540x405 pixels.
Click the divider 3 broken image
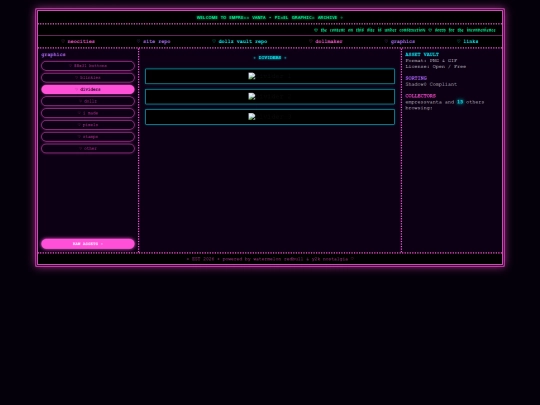click(270, 117)
